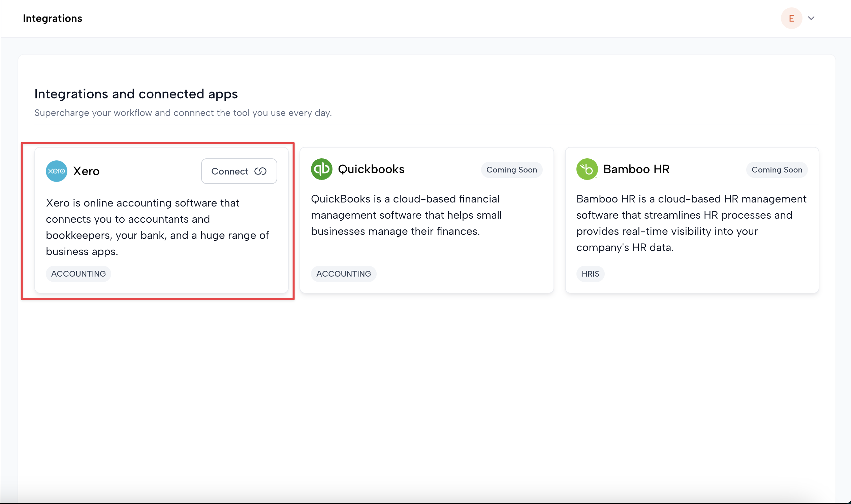Image resolution: width=851 pixels, height=504 pixels.
Task: Click Quickbooks Coming Soon badge
Action: [511, 170]
